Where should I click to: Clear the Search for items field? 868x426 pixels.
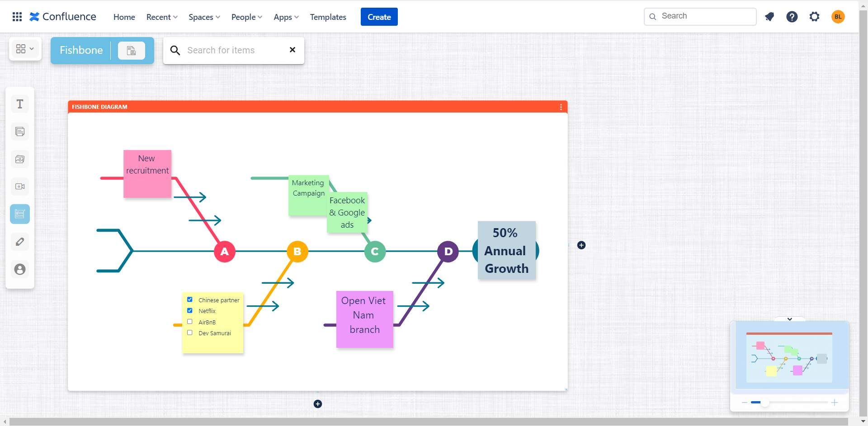point(292,50)
